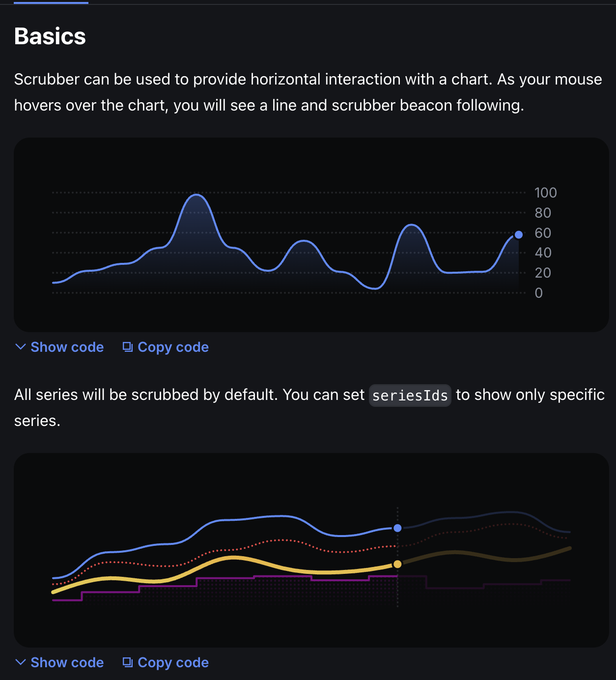Click the yellow scrubber beacon on the second chart
The image size is (616, 680).
tap(397, 564)
